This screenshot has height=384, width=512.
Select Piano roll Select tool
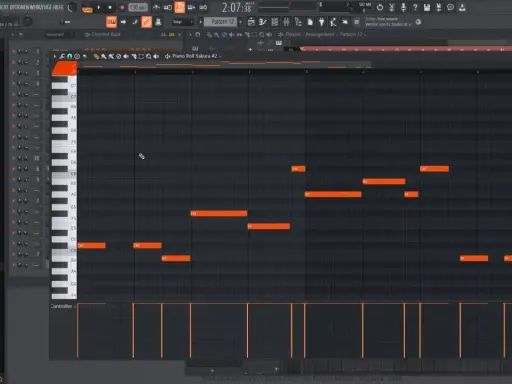[141, 56]
